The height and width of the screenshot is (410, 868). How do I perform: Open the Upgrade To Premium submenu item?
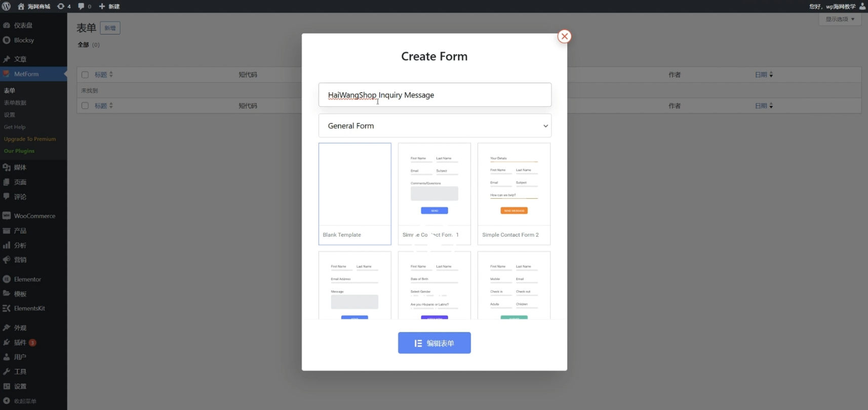30,139
